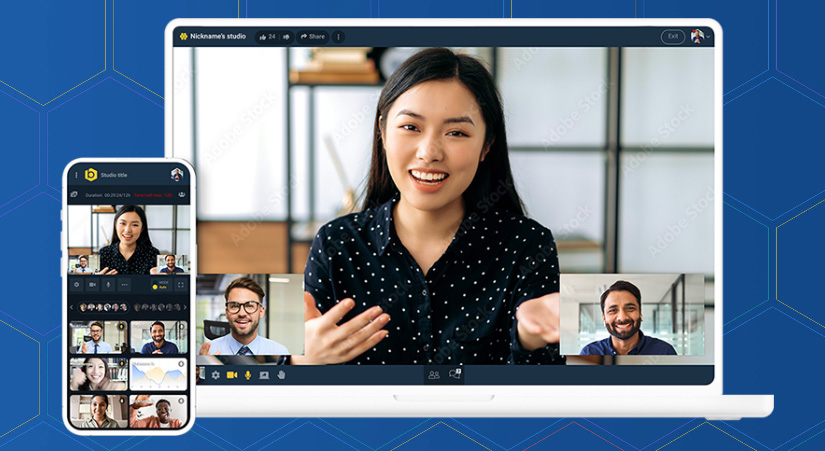
Task: Click the fullscreen icon on phone toolbar
Action: coord(180,285)
